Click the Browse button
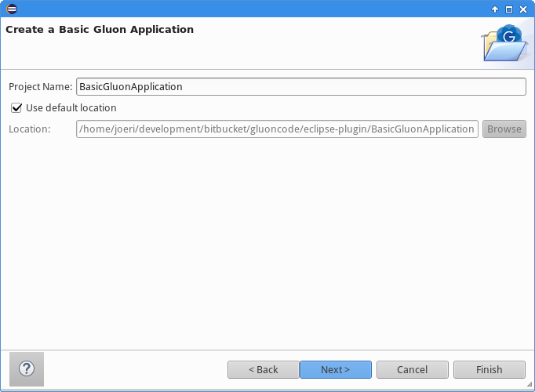535x392 pixels. 504,129
